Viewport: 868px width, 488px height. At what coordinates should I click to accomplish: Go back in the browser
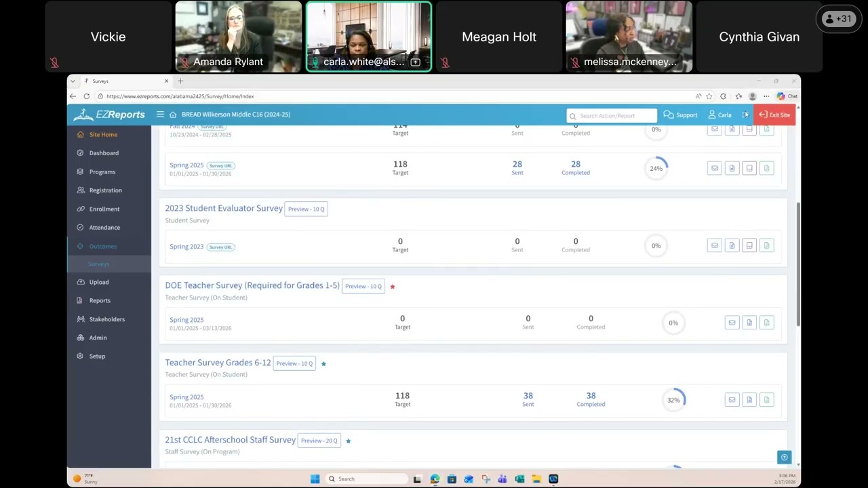point(73,96)
